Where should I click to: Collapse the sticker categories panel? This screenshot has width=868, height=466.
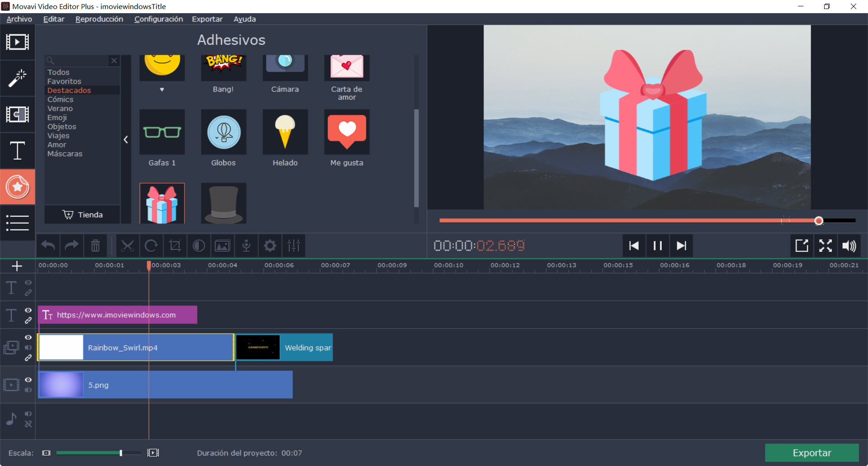tap(126, 140)
